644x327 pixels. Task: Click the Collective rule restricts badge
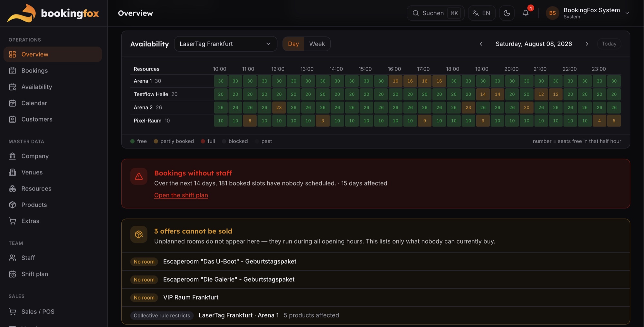162,315
